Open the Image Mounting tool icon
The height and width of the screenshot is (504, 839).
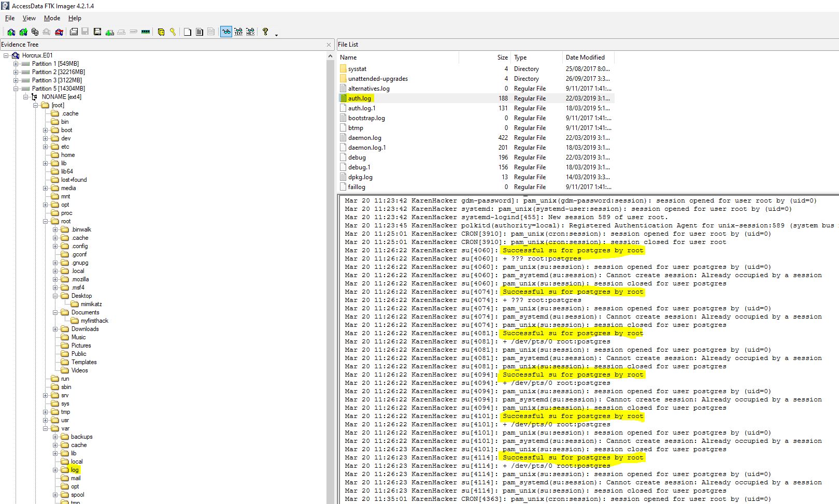(35, 32)
